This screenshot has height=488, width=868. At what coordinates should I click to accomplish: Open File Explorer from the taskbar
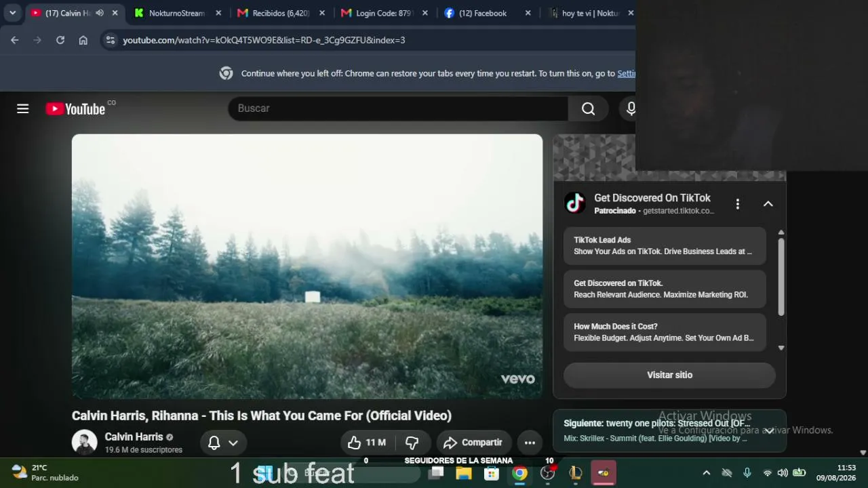coord(464,473)
